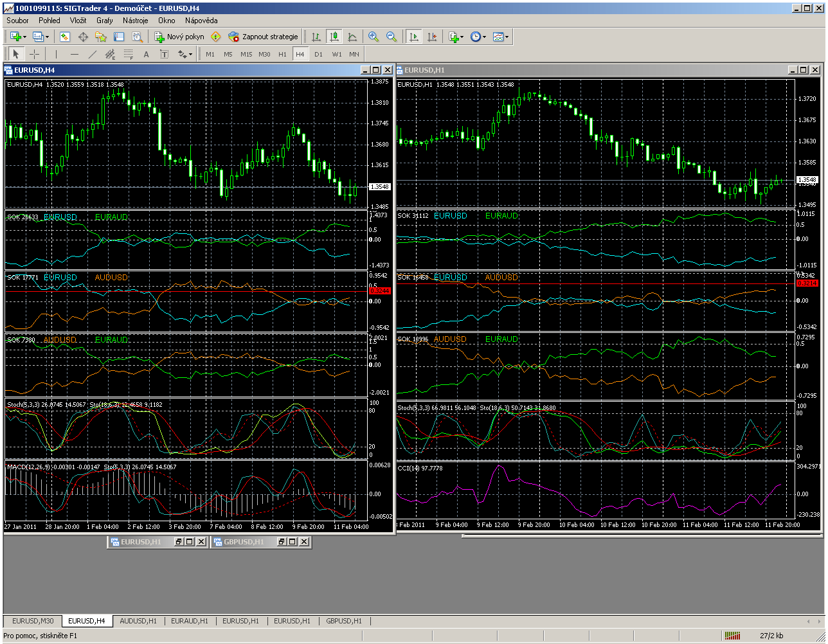
Task: Switch chart to bar chart icon
Action: (x=316, y=37)
